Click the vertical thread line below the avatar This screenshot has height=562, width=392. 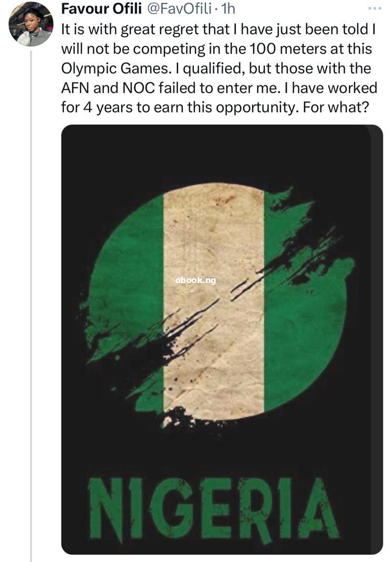click(x=31, y=312)
